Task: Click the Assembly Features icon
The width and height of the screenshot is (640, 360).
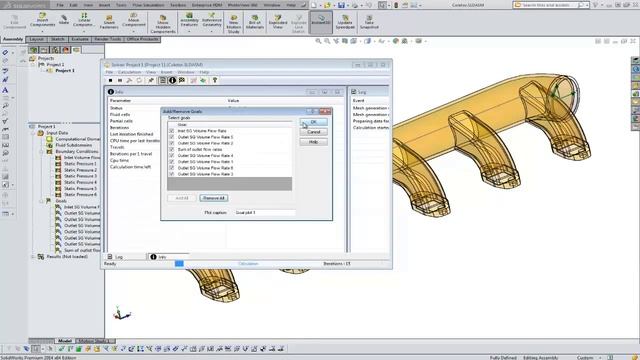Action: point(189,20)
